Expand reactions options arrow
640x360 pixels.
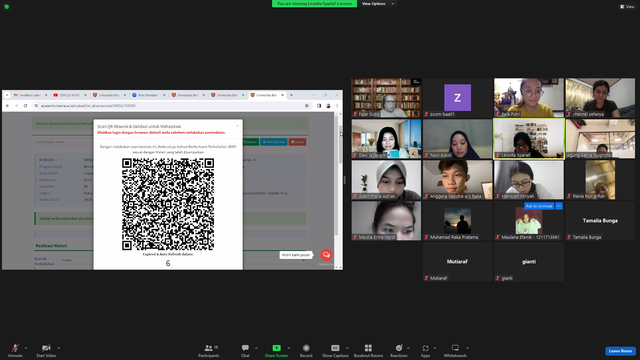408,348
